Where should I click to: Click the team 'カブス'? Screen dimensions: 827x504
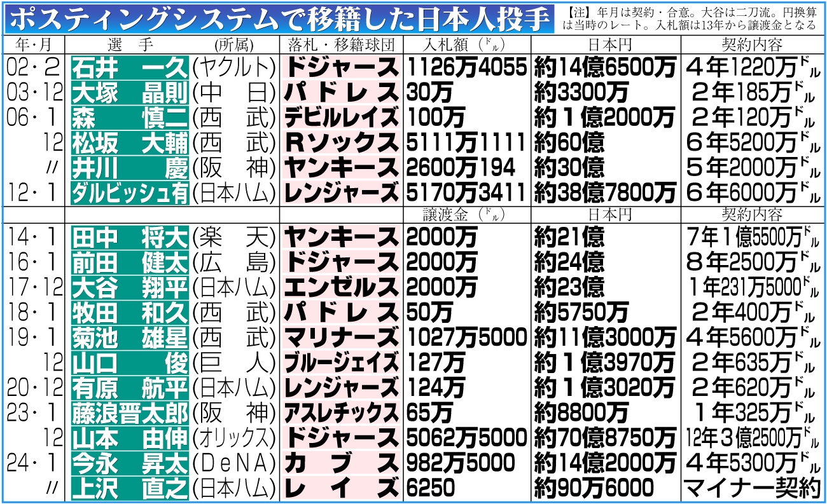(x=342, y=463)
